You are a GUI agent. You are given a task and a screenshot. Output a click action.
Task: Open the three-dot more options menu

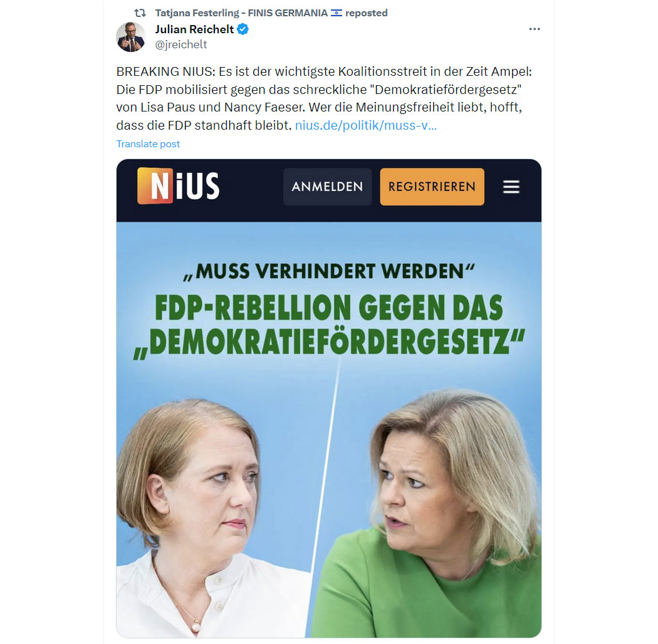[534, 29]
